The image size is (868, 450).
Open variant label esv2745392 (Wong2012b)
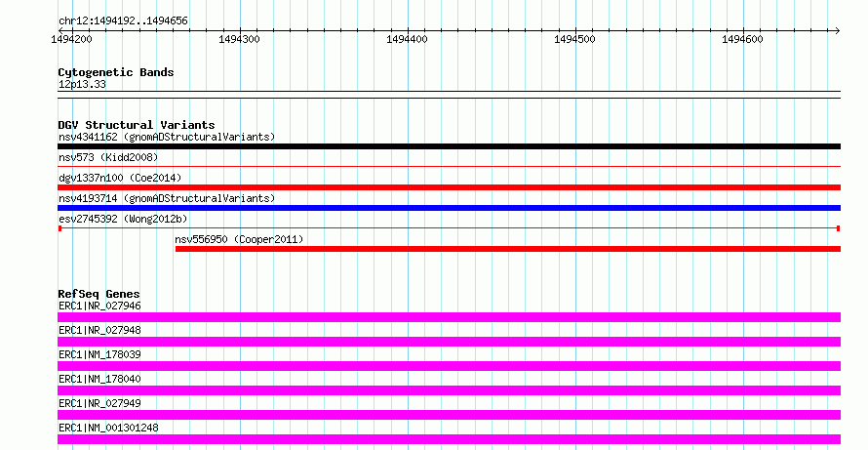(x=123, y=219)
